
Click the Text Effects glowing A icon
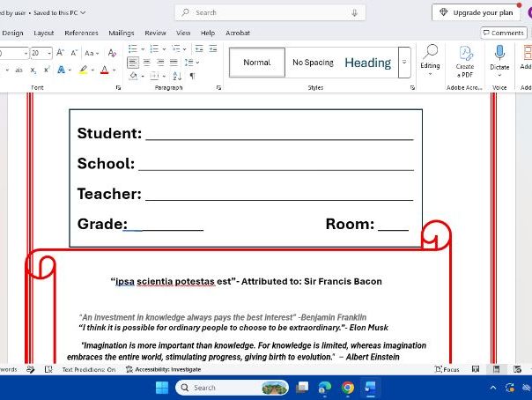(x=62, y=70)
